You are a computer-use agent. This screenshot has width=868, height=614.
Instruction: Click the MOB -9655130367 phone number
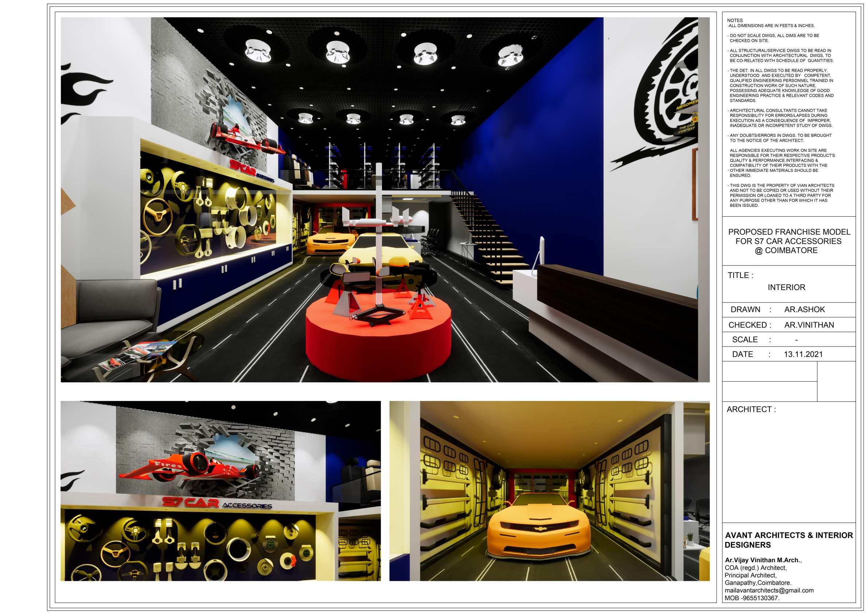click(752, 598)
